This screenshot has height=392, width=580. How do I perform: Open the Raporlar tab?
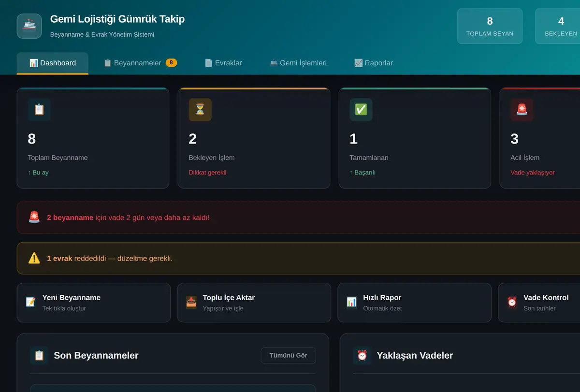(x=374, y=63)
